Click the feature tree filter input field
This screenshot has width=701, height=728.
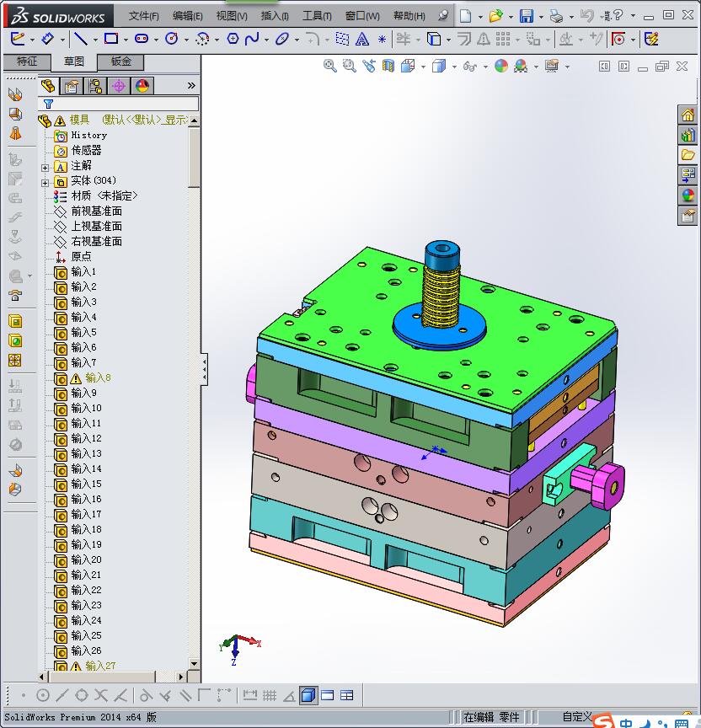tap(120, 104)
